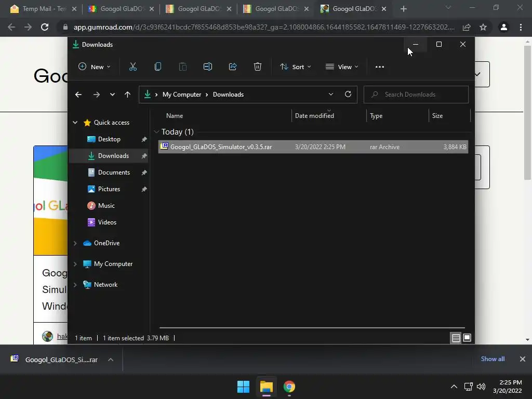
Task: Click the Share icon in Explorer toolbar
Action: [x=233, y=67]
